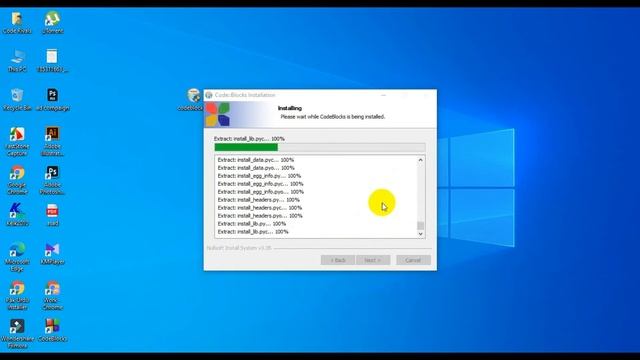The width and height of the screenshot is (640, 360).
Task: Click log row 'Extract: install_data.pyo... 100%'
Action: (256, 168)
